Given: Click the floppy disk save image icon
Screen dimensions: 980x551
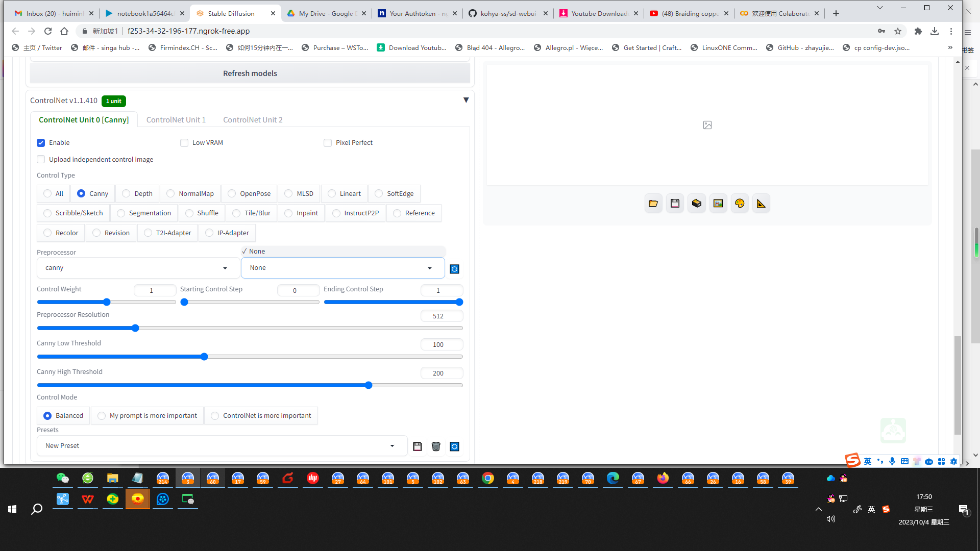Looking at the screenshot, I should tap(675, 203).
